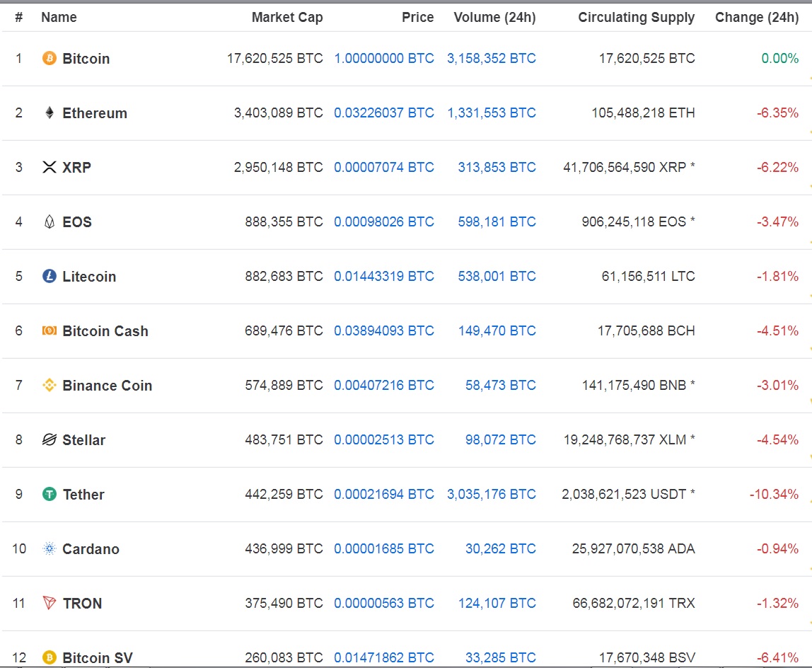This screenshot has width=812, height=668.
Task: Click Bitcoin SV volume 33,285 BTC
Action: click(x=500, y=657)
